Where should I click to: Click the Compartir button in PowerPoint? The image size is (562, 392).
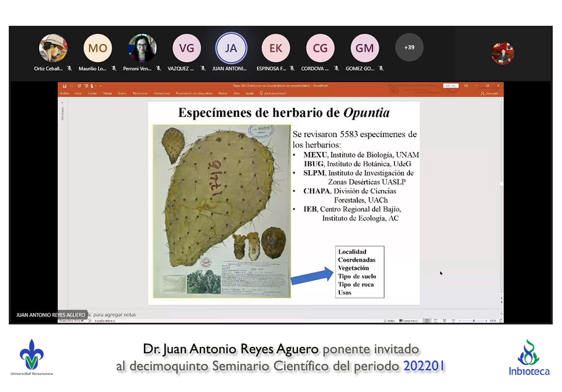489,93
